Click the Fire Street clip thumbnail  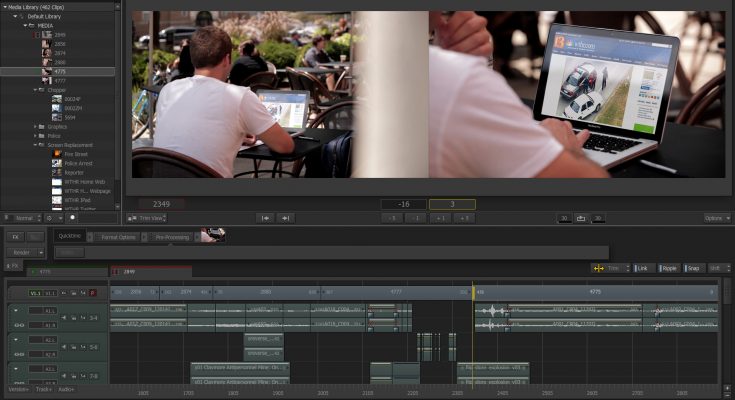(x=57, y=154)
